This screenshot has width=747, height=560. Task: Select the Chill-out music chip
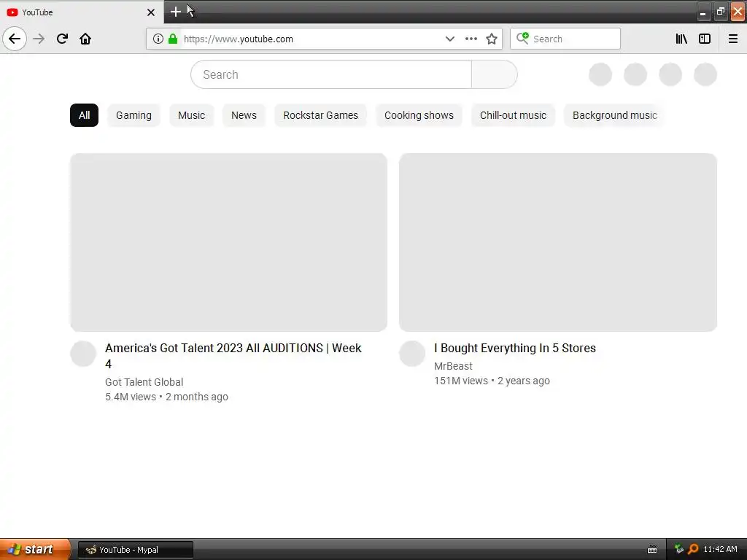click(x=513, y=115)
